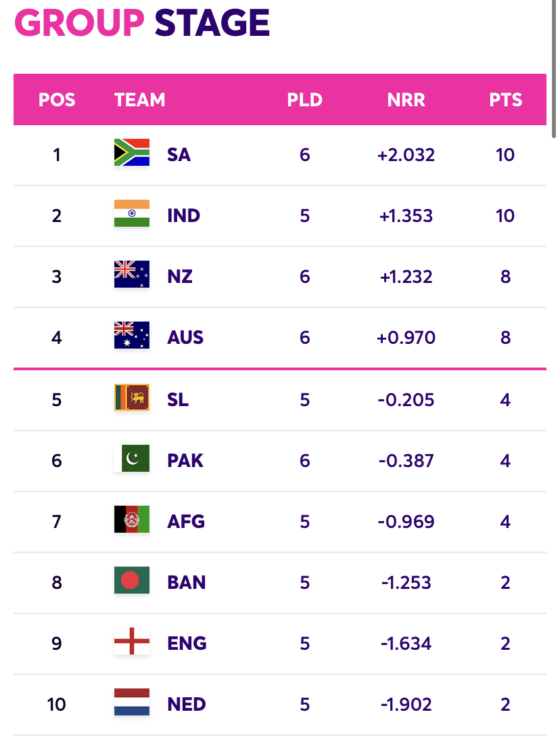Click the AUS team name
This screenshot has height=750, width=560.
[x=185, y=338]
